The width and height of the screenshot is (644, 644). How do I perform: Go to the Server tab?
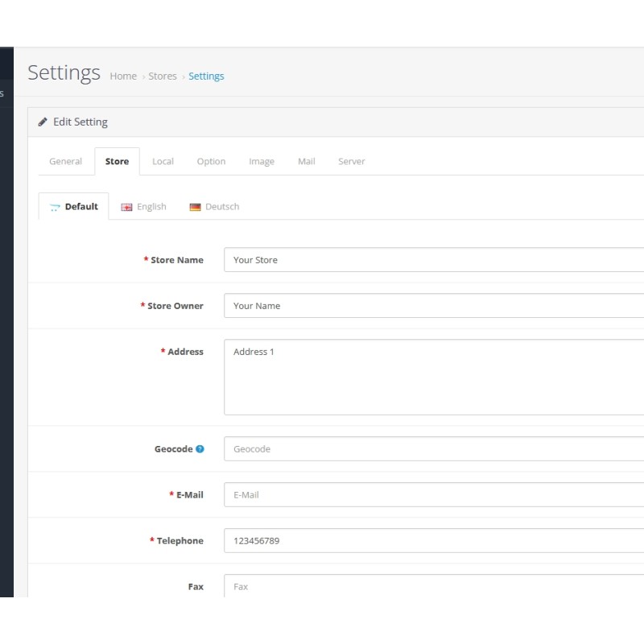coord(351,162)
